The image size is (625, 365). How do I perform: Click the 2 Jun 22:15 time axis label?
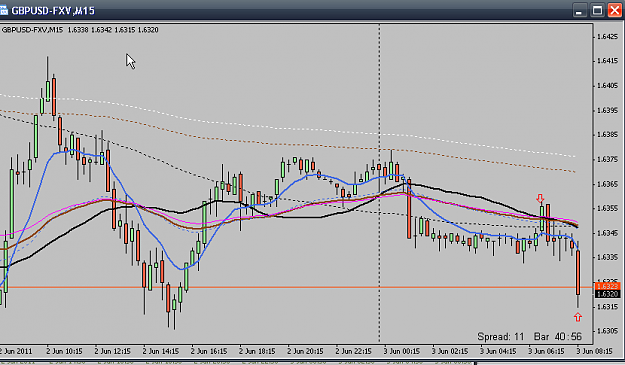pos(354,351)
